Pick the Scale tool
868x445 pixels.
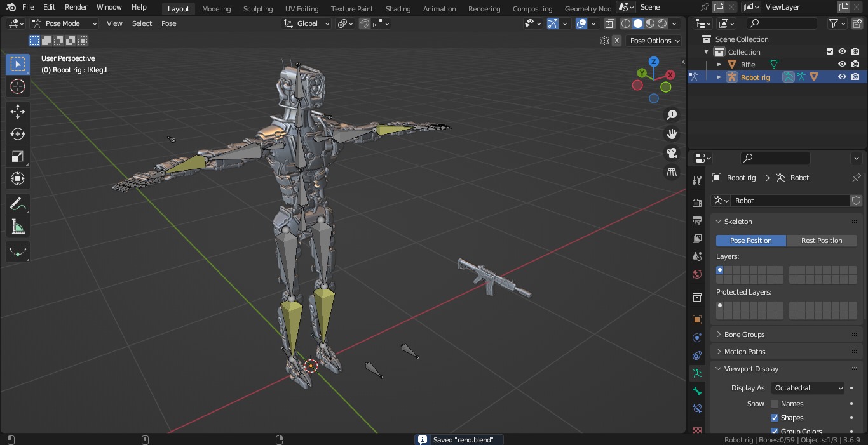pos(18,156)
